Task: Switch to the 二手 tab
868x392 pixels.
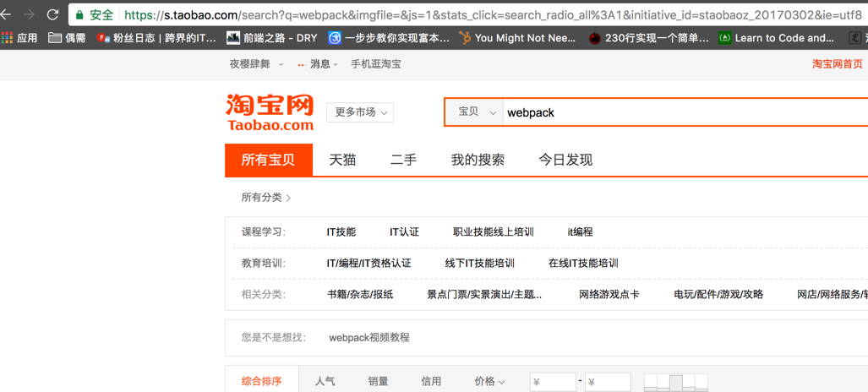Action: pos(403,161)
